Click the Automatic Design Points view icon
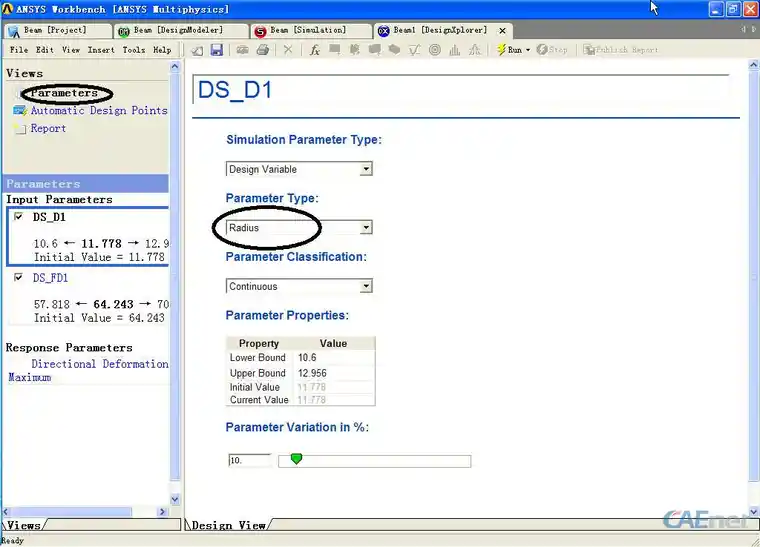Image resolution: width=760 pixels, height=547 pixels. click(20, 110)
